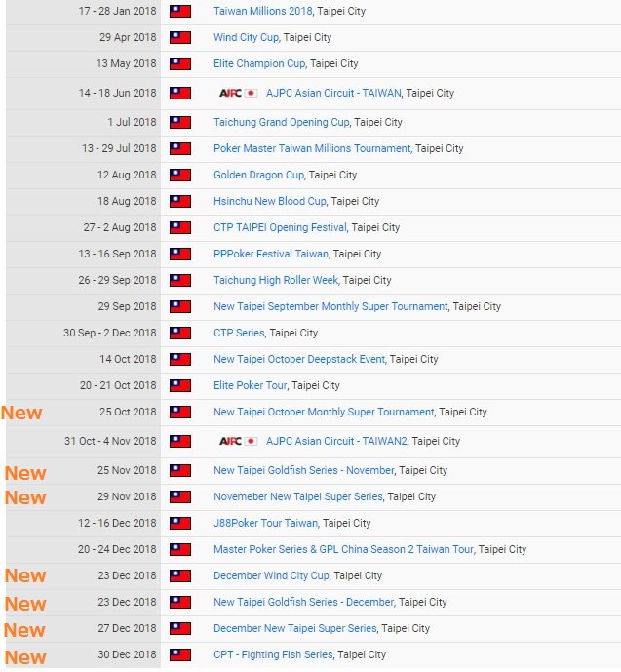The image size is (621, 672).
Task: Select the date 20 - 21 Oct 2018
Action: click(118, 385)
